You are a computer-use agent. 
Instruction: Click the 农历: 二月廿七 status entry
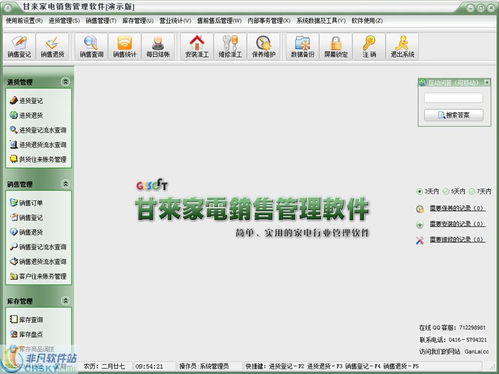104,366
